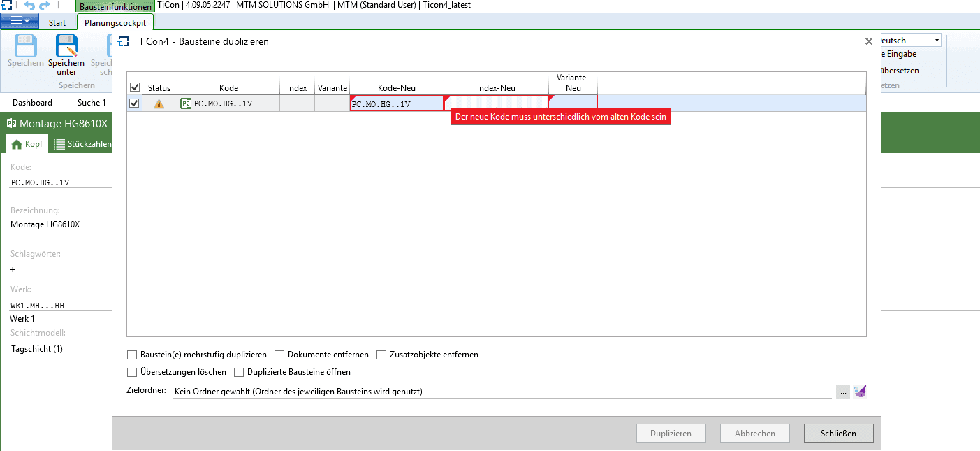Click the Index-Neu input cell
Viewport: 980px width, 451px height.
tap(496, 104)
